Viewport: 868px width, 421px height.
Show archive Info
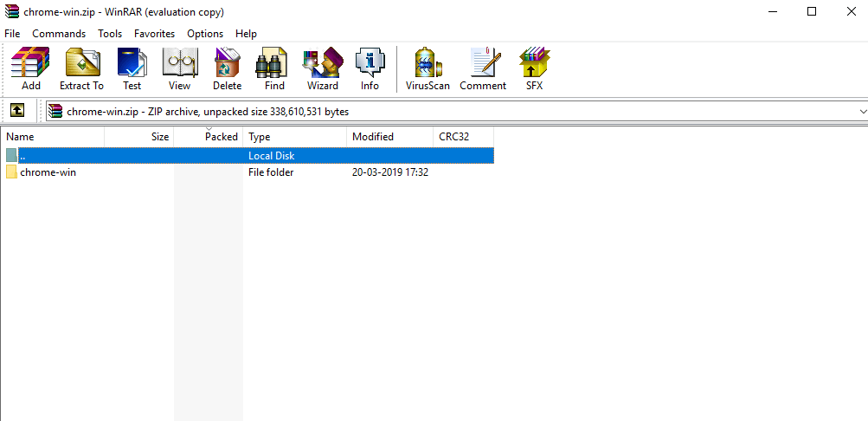(370, 68)
